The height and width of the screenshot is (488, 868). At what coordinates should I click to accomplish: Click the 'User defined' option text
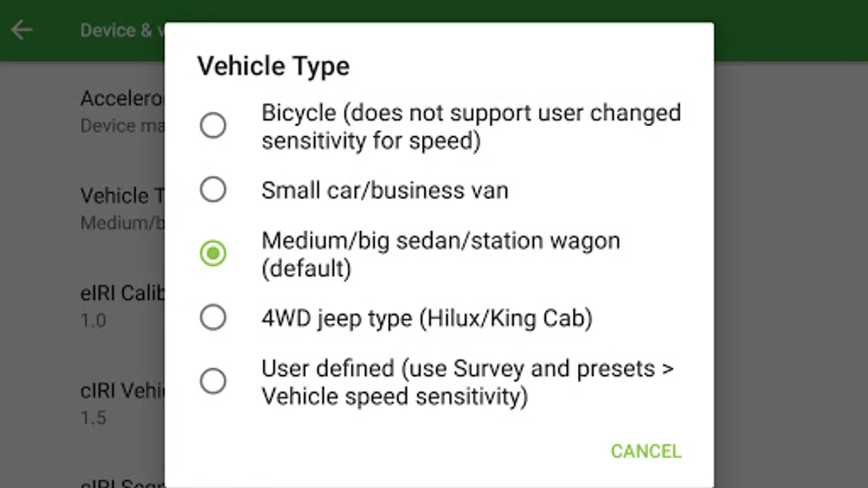pos(467,382)
